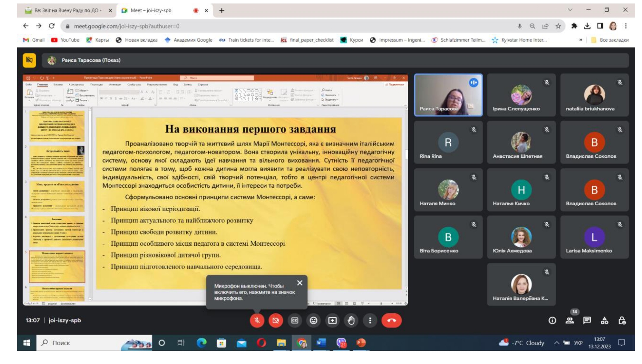Unmute the microphone in the Meet toolbar
Viewport: 642px width, 364px height.
[257, 320]
